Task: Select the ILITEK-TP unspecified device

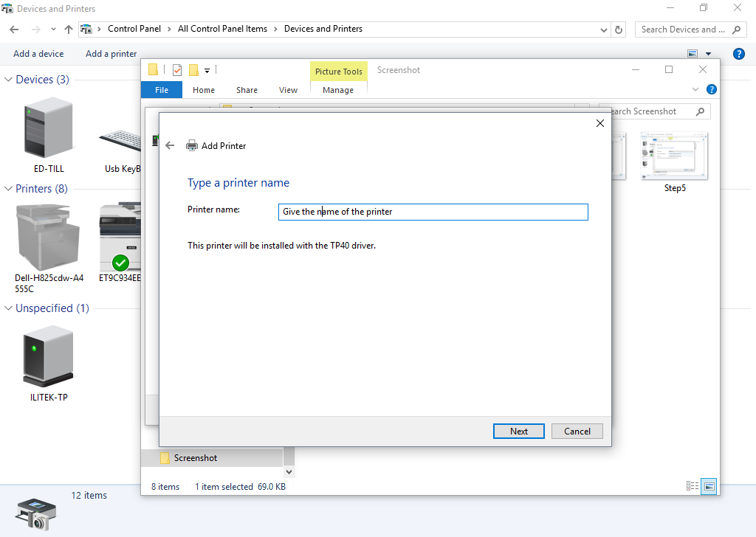Action: (x=49, y=357)
